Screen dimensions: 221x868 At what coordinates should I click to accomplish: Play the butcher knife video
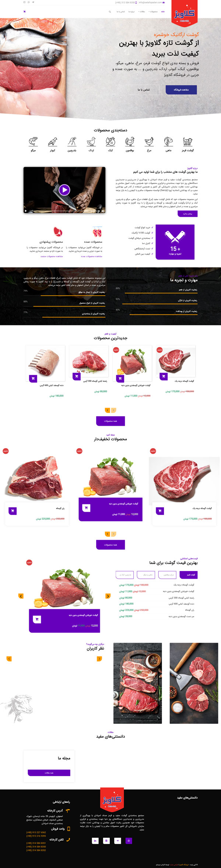[x=64, y=190]
